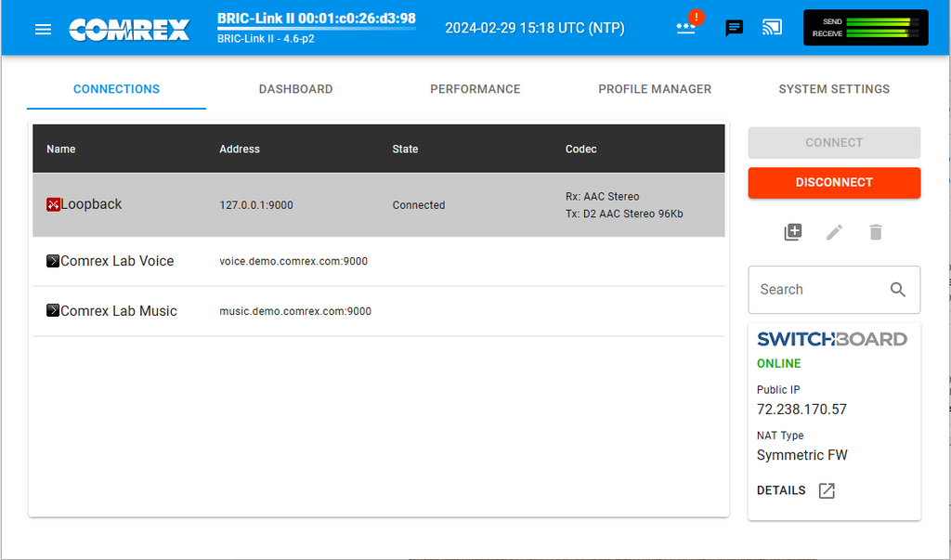This screenshot has height=560, width=951.
Task: Switch to the Dashboard tab
Action: coord(295,89)
